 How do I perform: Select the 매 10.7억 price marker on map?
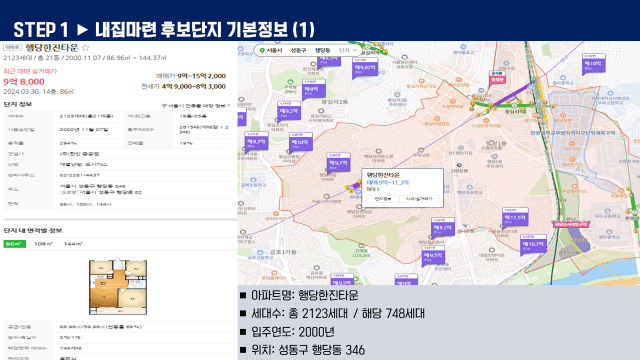click(533, 244)
